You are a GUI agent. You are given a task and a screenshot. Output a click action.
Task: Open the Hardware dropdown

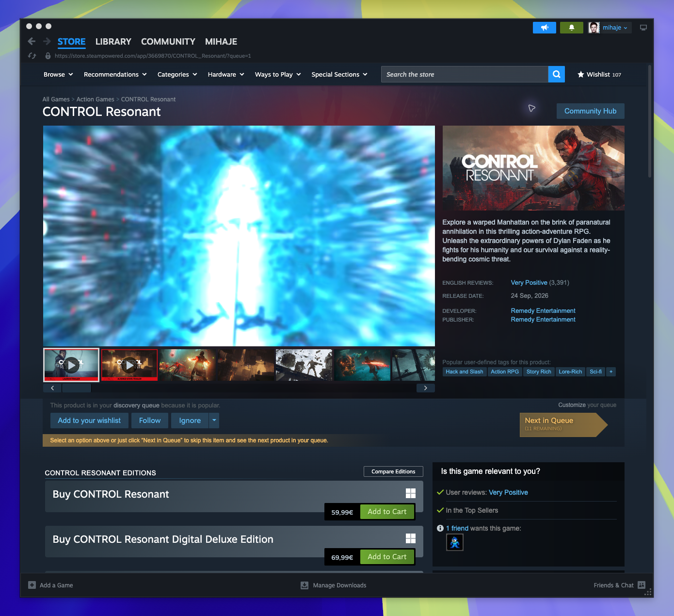coord(226,74)
